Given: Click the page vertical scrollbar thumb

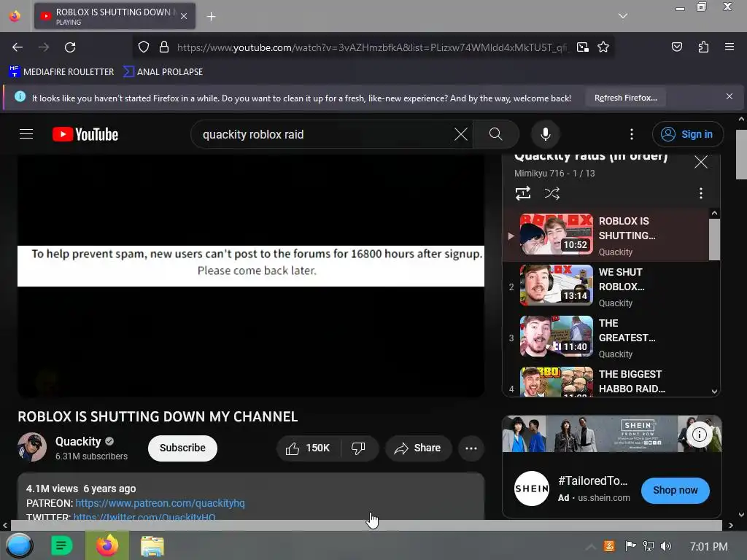Looking at the screenshot, I should [x=741, y=153].
